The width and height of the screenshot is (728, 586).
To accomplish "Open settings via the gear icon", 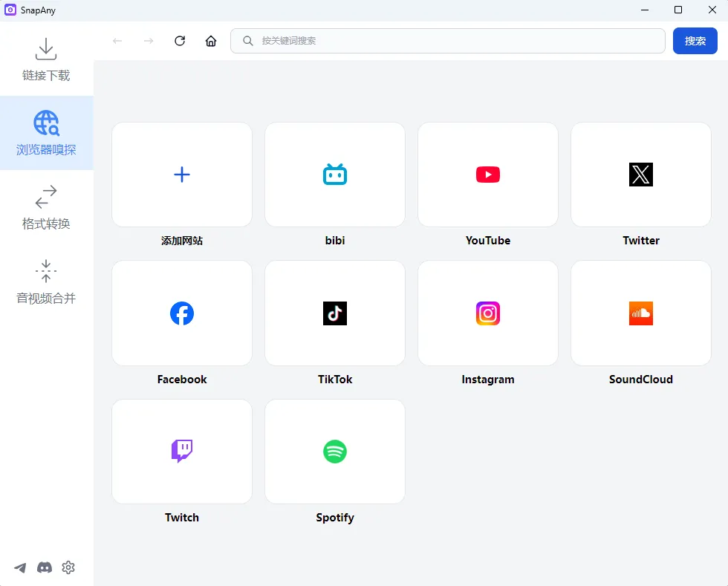I will click(68, 567).
